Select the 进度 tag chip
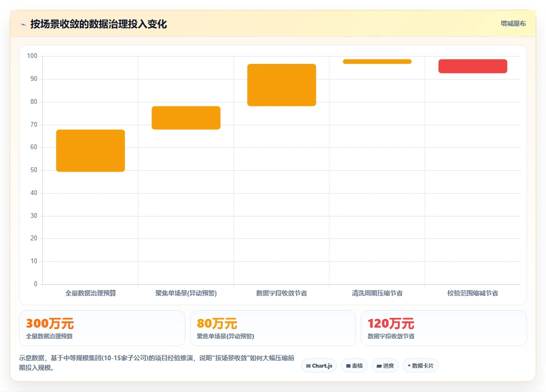 385,366
